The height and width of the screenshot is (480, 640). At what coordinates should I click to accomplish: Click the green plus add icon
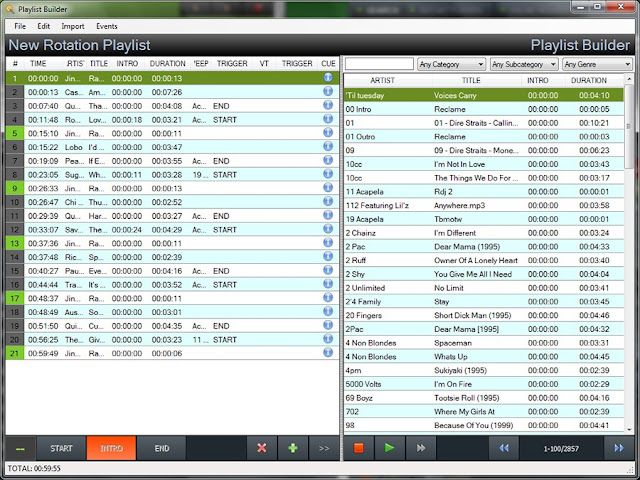point(292,448)
